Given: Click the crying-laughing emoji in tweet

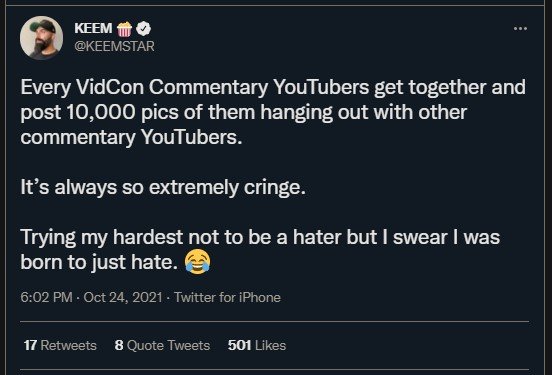Looking at the screenshot, I should (198, 262).
